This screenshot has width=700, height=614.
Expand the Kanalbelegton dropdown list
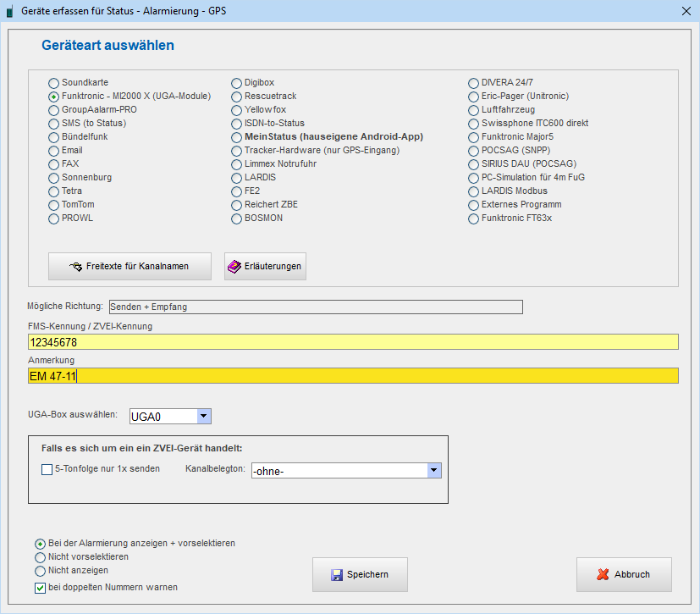[433, 471]
